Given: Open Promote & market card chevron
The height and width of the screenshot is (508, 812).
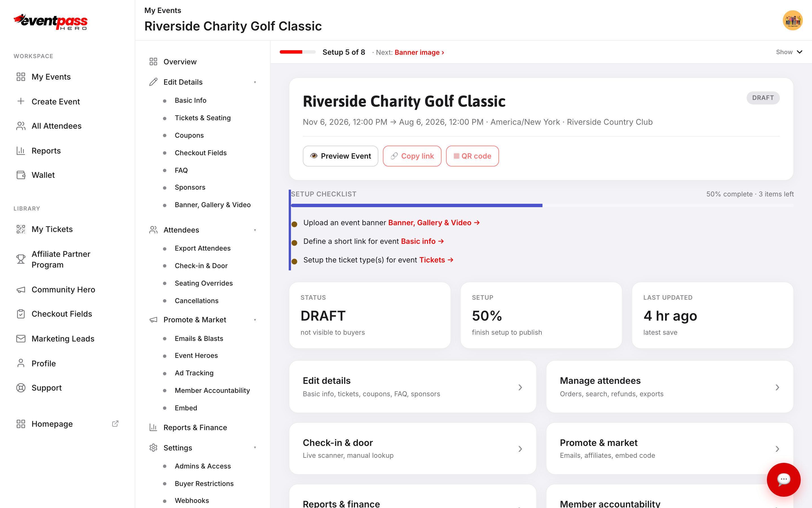Looking at the screenshot, I should (x=777, y=449).
